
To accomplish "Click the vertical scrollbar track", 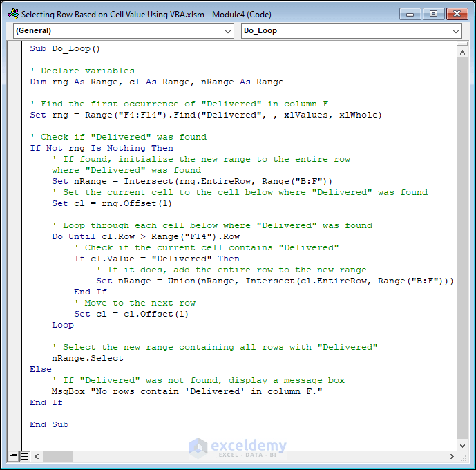I will click(x=462, y=248).
